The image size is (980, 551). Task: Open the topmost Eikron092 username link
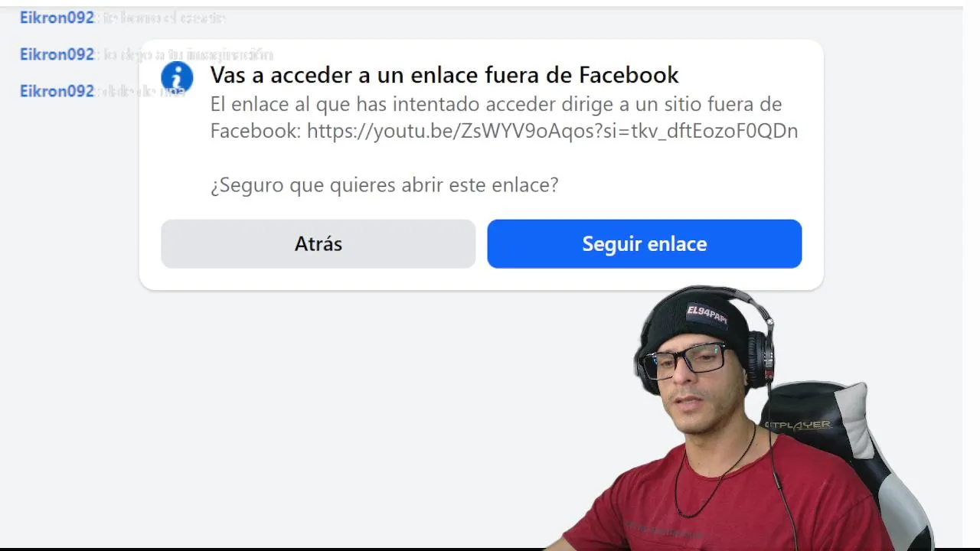(57, 18)
